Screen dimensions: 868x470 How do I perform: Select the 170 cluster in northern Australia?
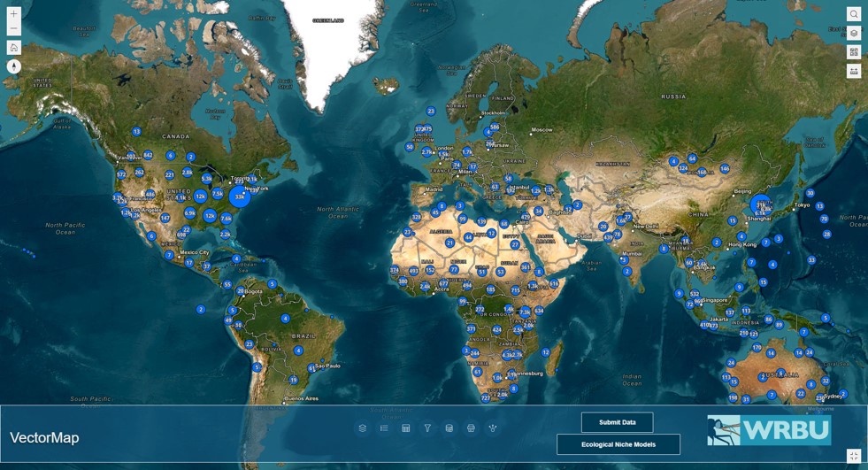757,348
